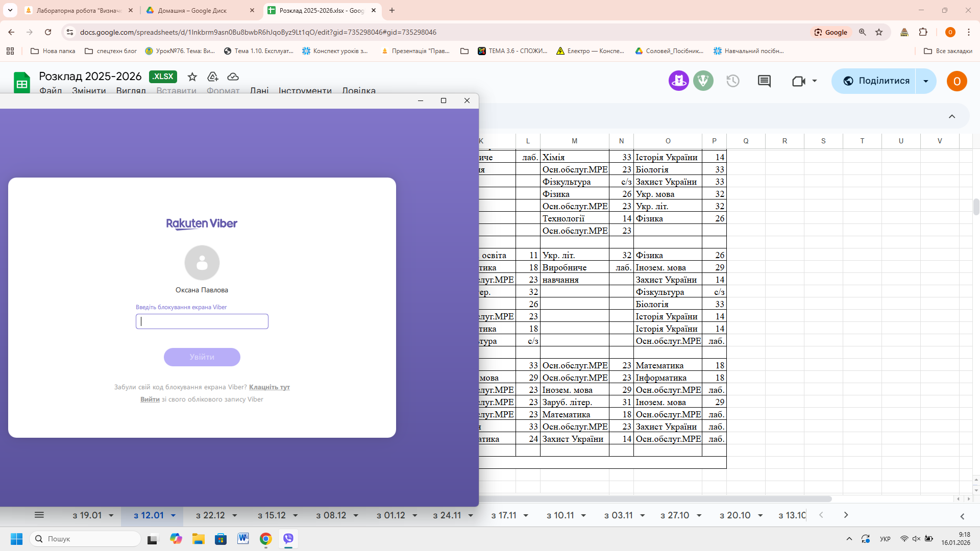Expand the Поділитися share options arrow
Screen dimensions: 980x551
point(926,81)
